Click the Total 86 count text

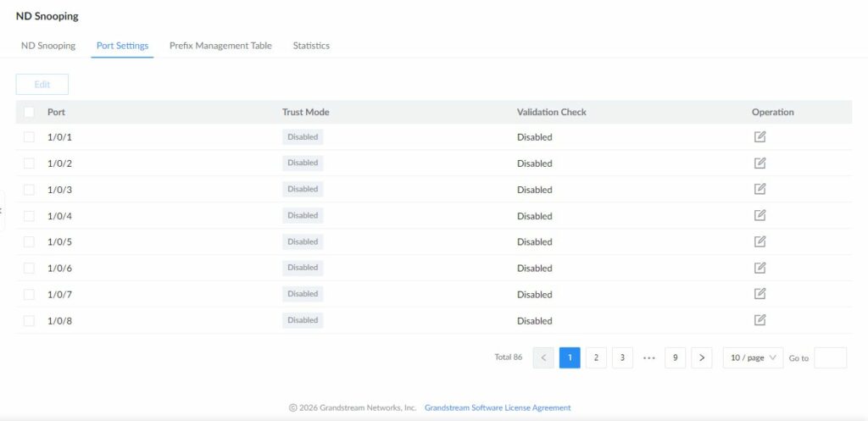coord(509,357)
